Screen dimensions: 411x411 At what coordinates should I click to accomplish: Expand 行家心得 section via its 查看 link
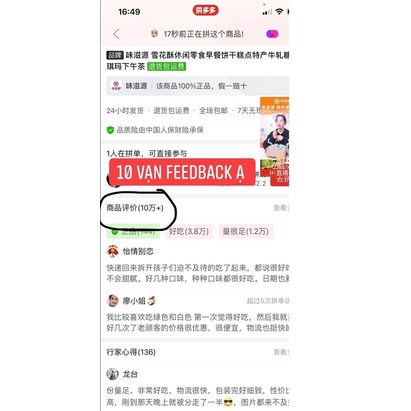click(281, 352)
